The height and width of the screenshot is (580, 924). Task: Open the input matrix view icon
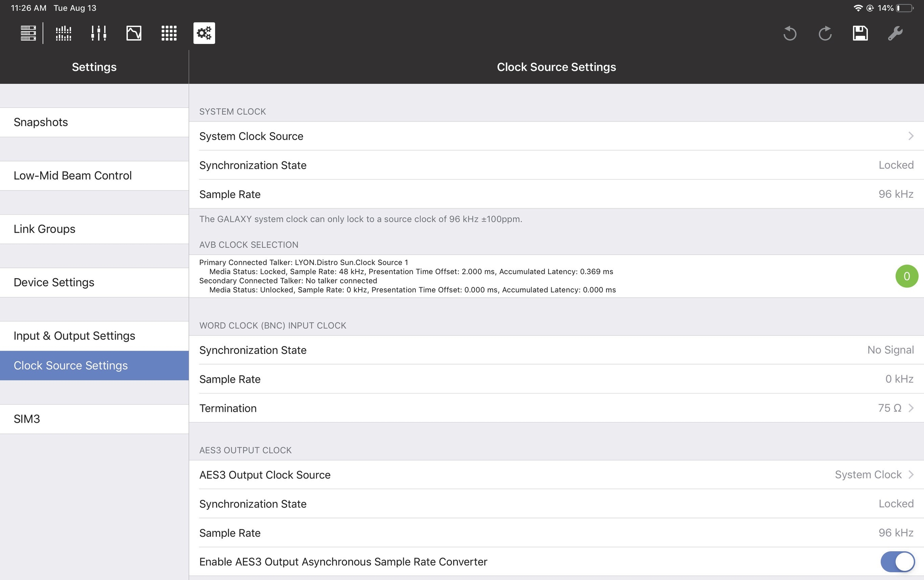coord(63,33)
